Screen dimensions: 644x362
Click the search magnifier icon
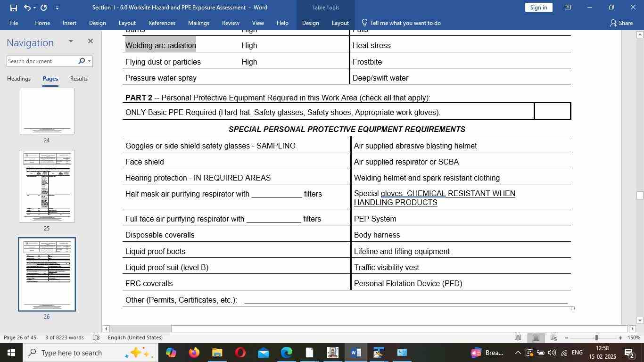coord(81,61)
